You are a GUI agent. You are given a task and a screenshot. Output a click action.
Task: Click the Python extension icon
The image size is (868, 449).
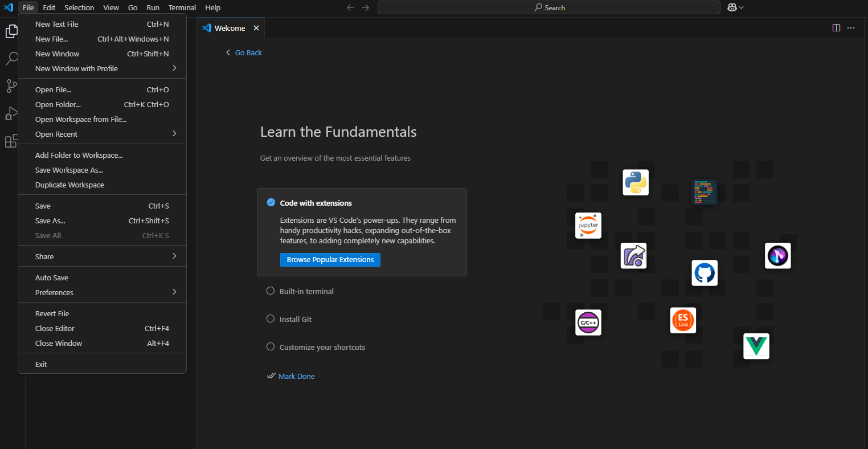635,182
